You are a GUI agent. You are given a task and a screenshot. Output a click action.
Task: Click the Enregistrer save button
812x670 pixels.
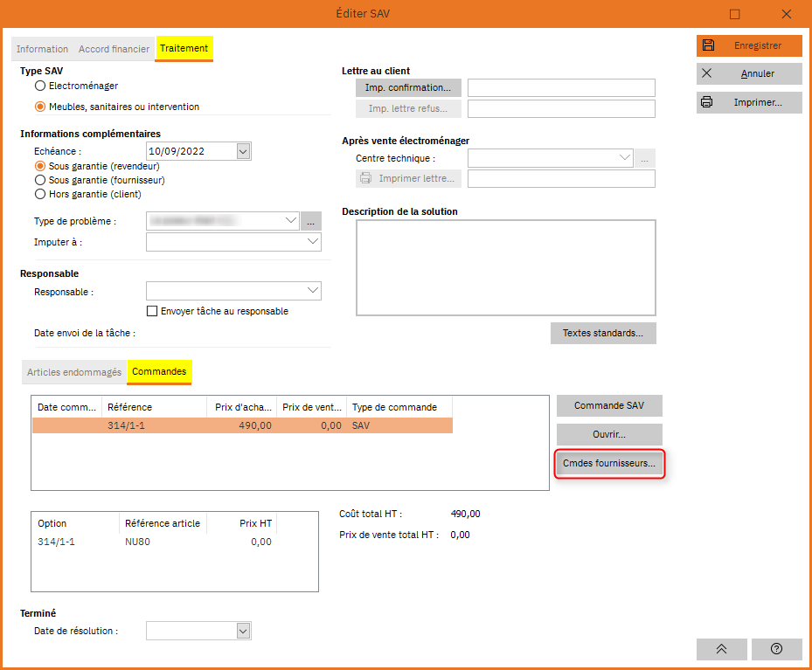tap(749, 45)
